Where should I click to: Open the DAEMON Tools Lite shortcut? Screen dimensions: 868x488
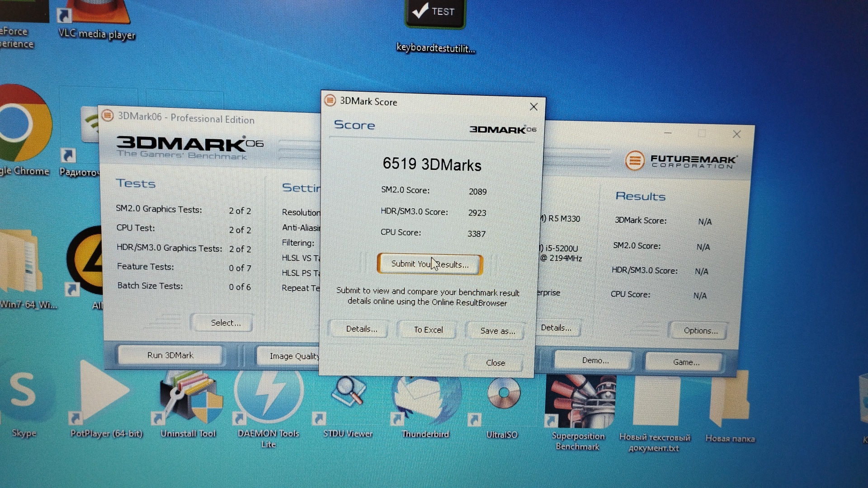269,409
